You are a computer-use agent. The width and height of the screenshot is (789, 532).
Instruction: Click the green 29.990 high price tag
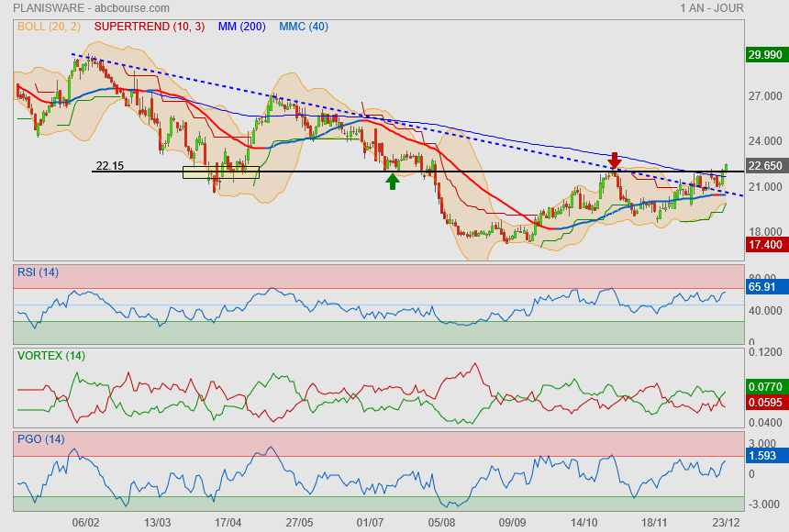(764, 55)
